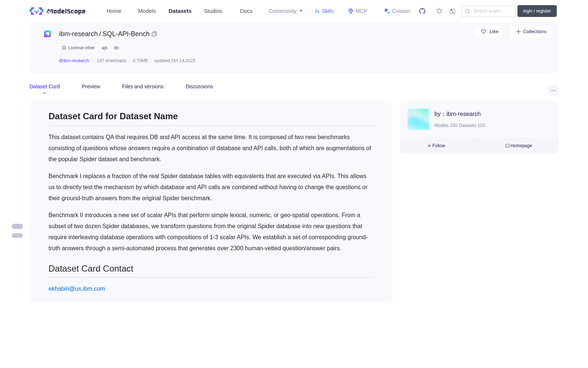Viewport: 588px width, 368px height.
Task: Open the three-dots more options menu
Action: point(553,91)
